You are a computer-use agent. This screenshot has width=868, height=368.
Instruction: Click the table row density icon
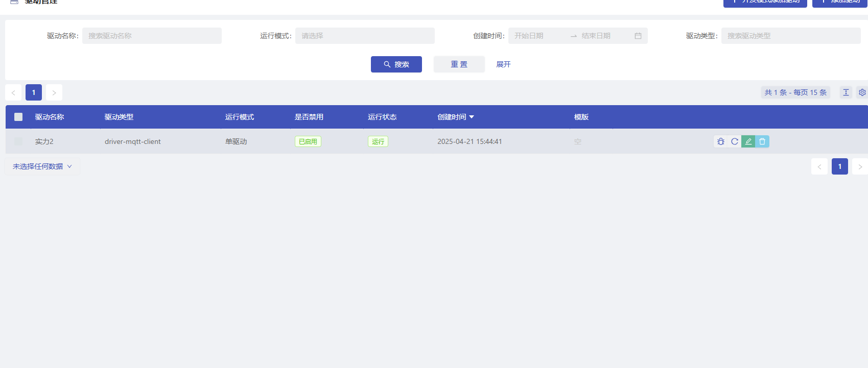[x=846, y=92]
